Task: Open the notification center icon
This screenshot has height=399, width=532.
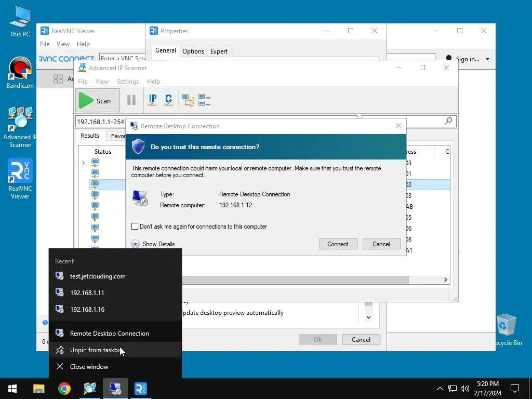Action: point(515,389)
